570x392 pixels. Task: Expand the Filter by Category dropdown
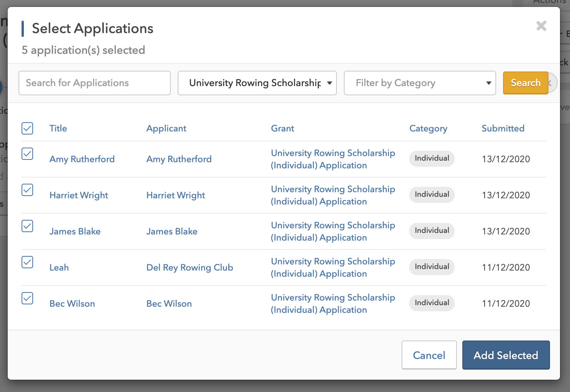click(x=420, y=83)
